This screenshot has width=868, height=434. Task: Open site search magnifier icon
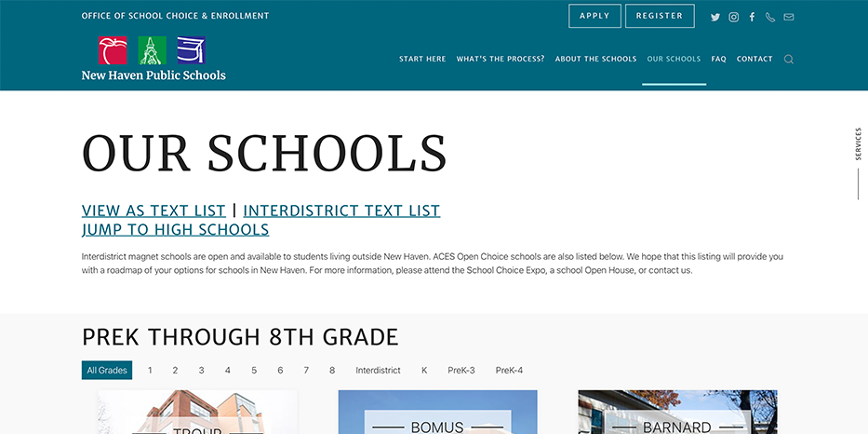pyautogui.click(x=789, y=60)
